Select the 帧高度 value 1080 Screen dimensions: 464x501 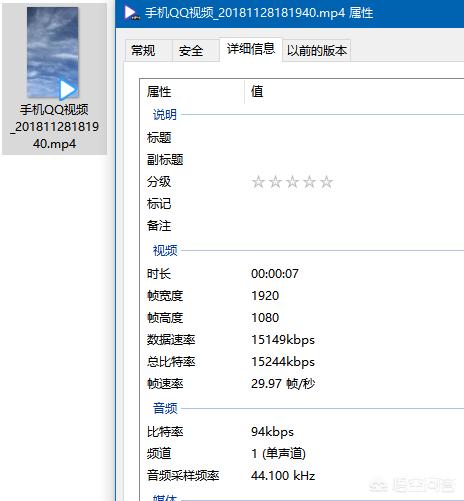tap(265, 318)
